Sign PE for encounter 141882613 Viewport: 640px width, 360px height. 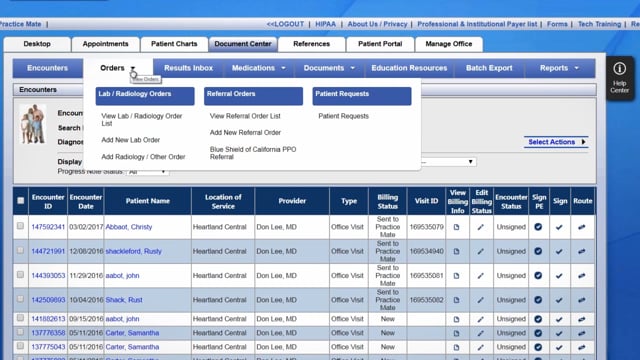click(x=538, y=319)
